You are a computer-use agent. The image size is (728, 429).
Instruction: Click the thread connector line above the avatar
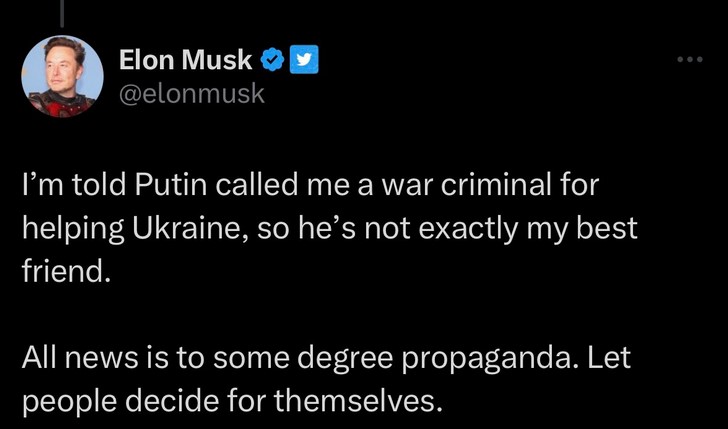(x=62, y=12)
